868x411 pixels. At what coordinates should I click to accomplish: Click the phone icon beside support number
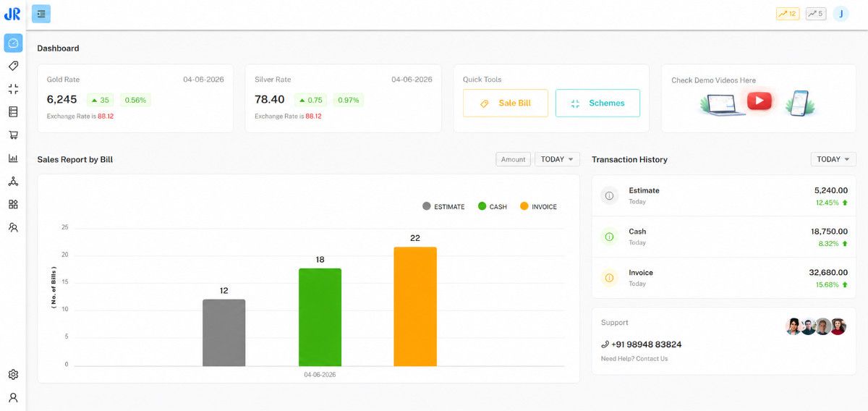click(x=605, y=344)
